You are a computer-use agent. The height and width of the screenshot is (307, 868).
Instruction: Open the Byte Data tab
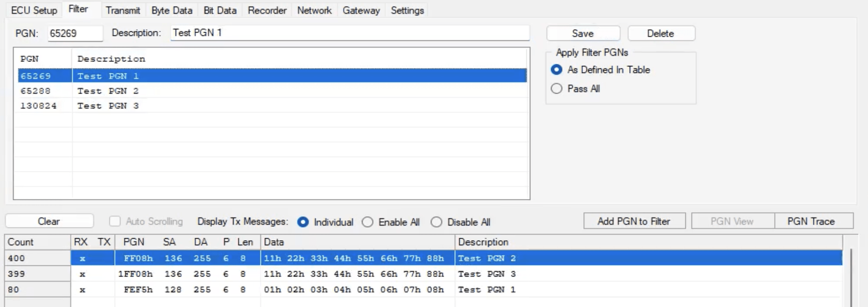[x=172, y=10]
